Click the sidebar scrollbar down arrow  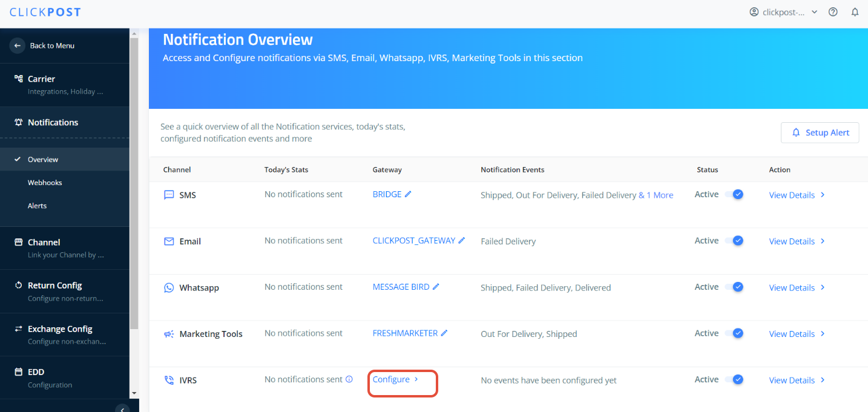(134, 394)
